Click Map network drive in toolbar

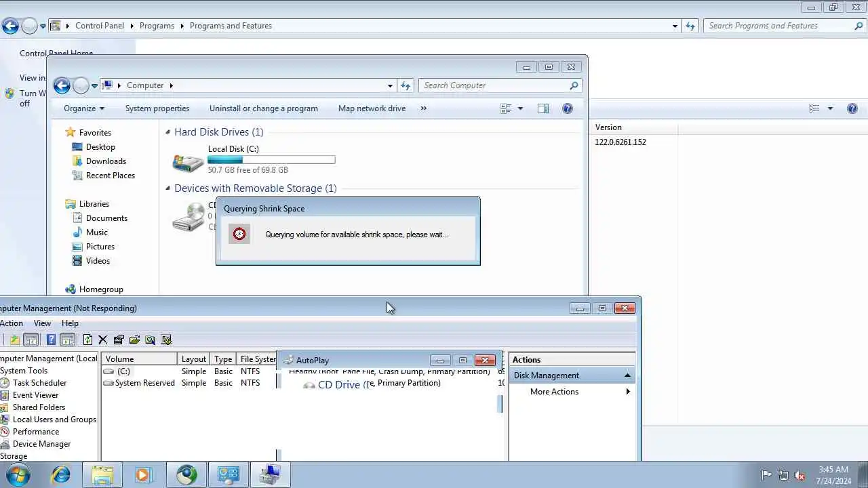(x=372, y=108)
